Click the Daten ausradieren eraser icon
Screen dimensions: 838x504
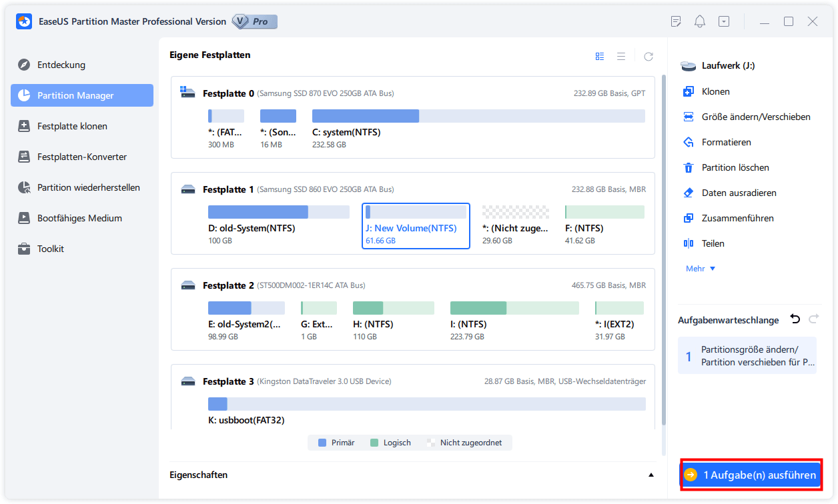(x=689, y=193)
